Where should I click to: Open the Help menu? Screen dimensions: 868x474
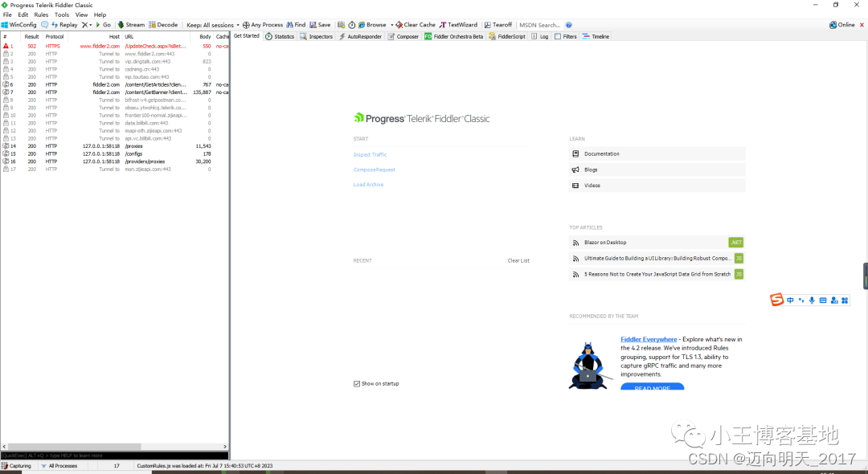(100, 15)
